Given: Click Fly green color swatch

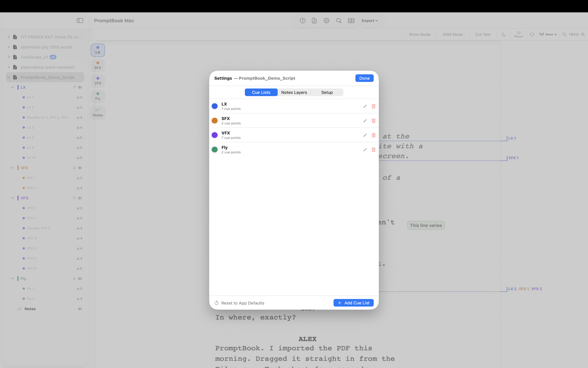Looking at the screenshot, I should (x=215, y=150).
